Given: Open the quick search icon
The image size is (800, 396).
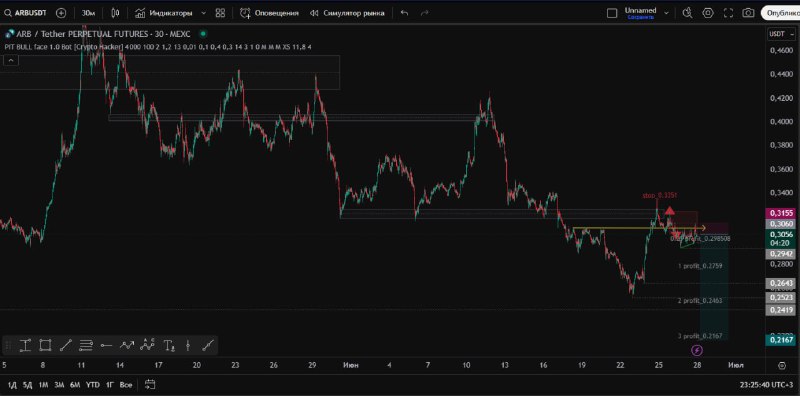Looking at the screenshot, I should click(688, 13).
